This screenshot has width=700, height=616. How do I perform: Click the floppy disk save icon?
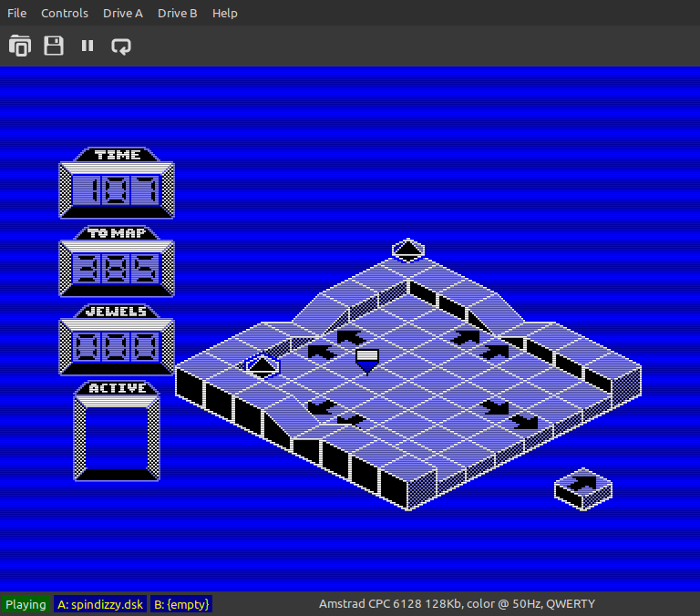pos(54,46)
